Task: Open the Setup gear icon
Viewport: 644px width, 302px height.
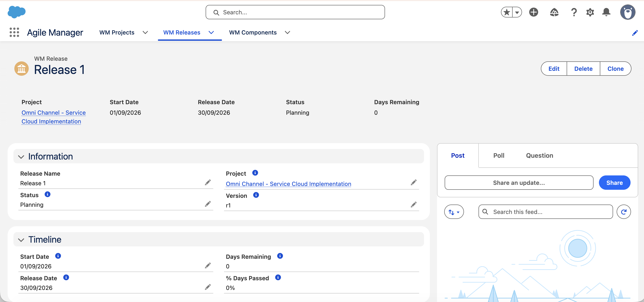Action: tap(590, 12)
